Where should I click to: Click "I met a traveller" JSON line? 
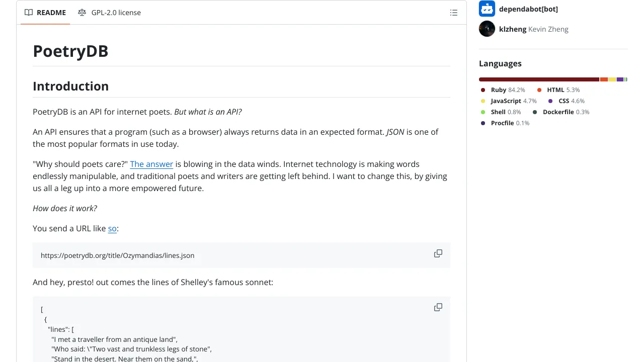[114, 339]
